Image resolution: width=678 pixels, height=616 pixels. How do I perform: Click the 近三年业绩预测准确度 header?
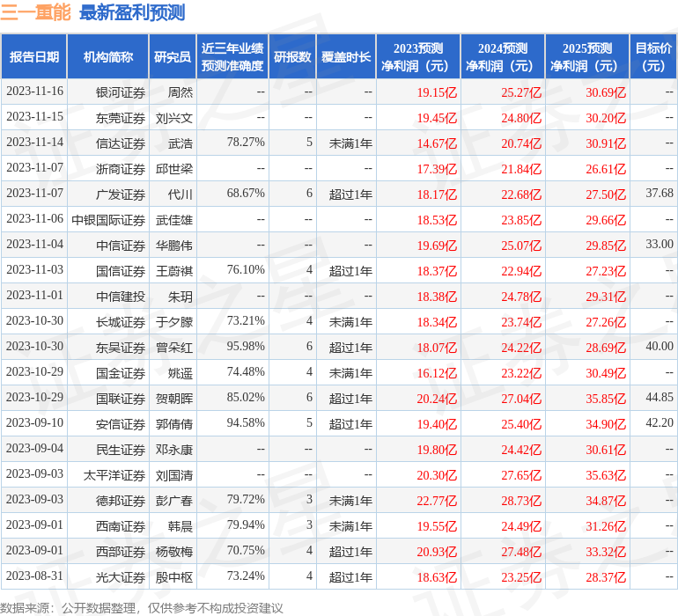tap(232, 56)
